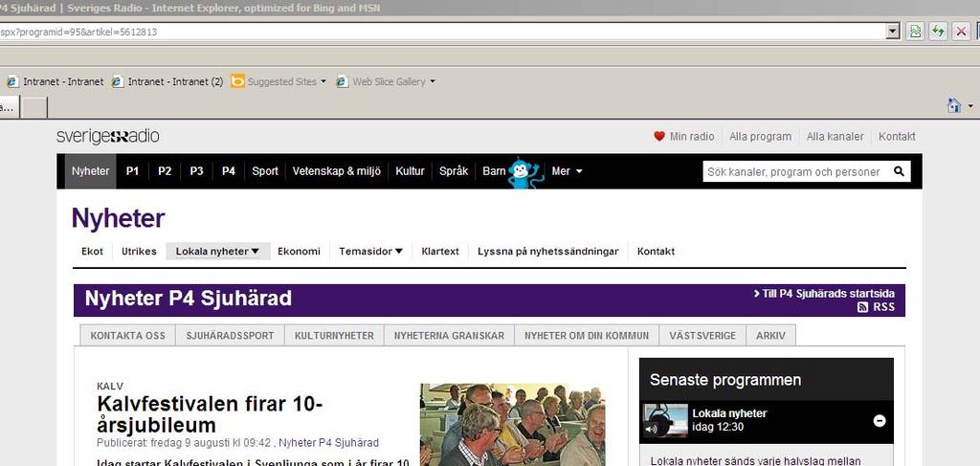
Task: Open the P1 channel
Action: [x=132, y=171]
